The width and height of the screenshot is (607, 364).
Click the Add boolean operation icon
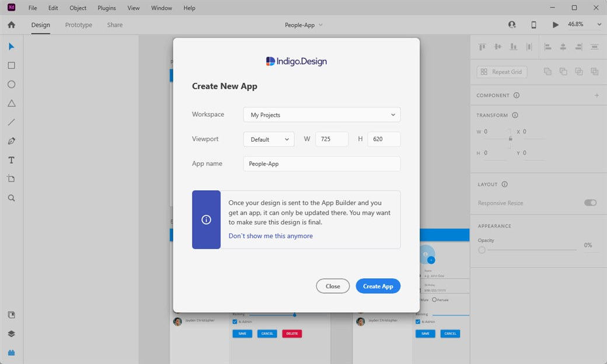point(548,72)
